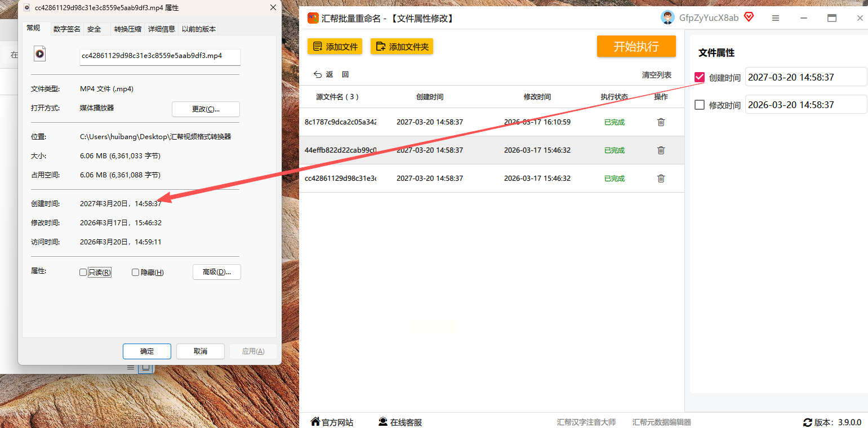Click creation time in the 44effb822d22cab99c0 row

tap(430, 150)
